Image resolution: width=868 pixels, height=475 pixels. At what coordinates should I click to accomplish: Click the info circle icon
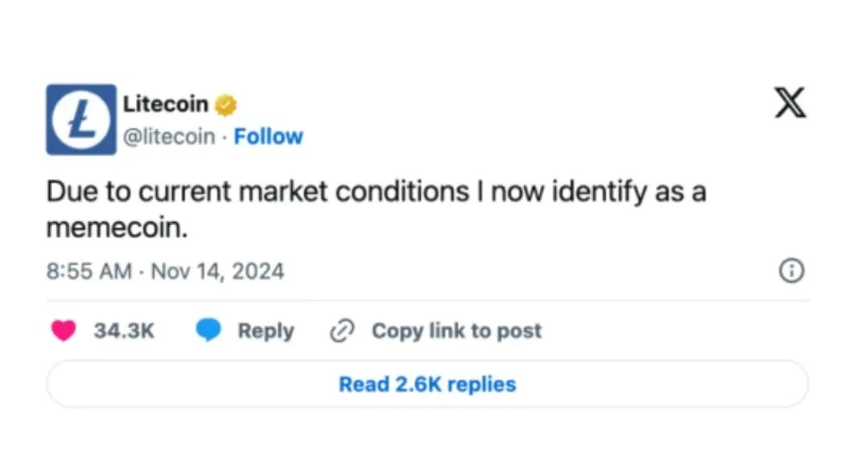(x=792, y=272)
